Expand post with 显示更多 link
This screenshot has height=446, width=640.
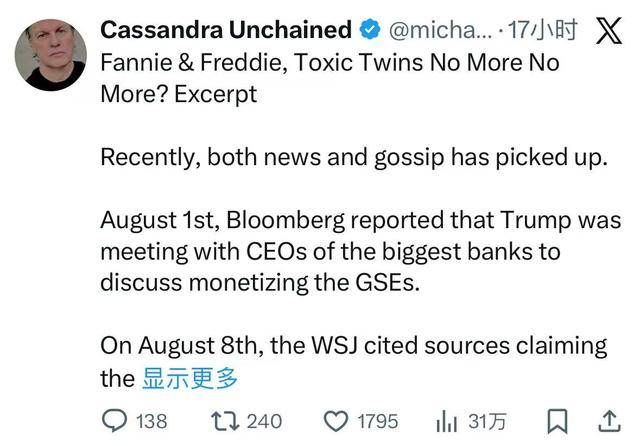pyautogui.click(x=188, y=378)
